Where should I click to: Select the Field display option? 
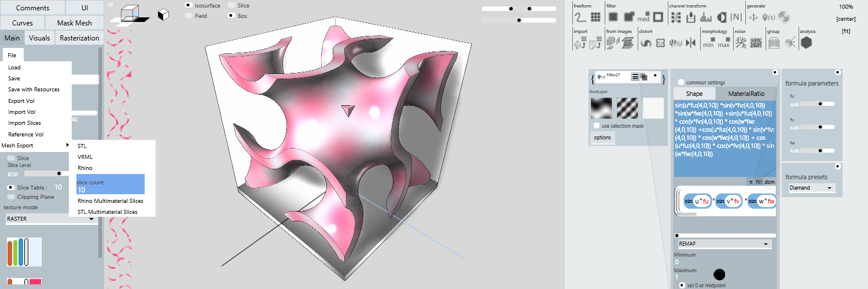point(189,16)
